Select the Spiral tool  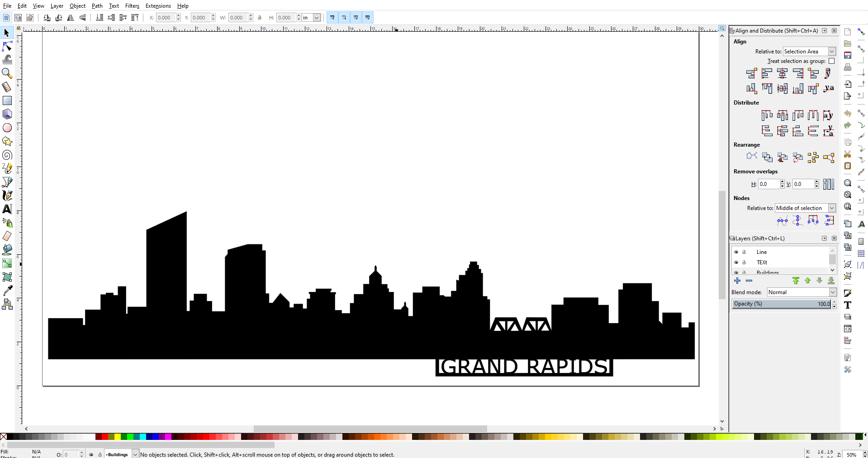(x=7, y=155)
